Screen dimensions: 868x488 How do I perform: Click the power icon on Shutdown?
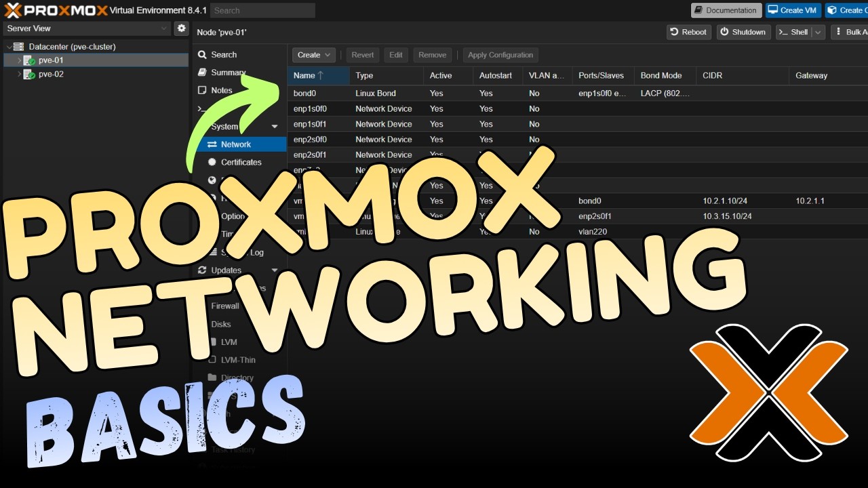[x=724, y=32]
